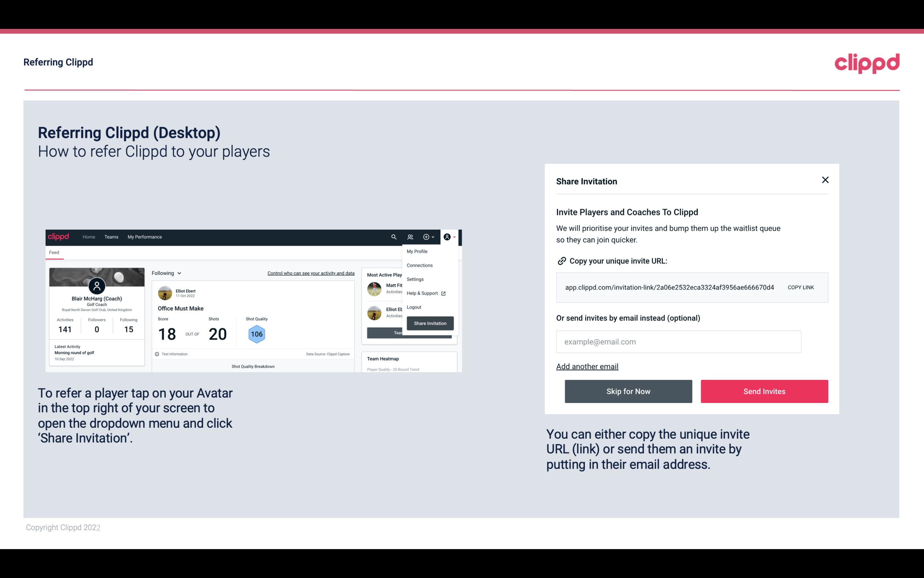This screenshot has height=578, width=924.
Task: Click the close X icon on Share Invitation modal
Action: tap(825, 180)
